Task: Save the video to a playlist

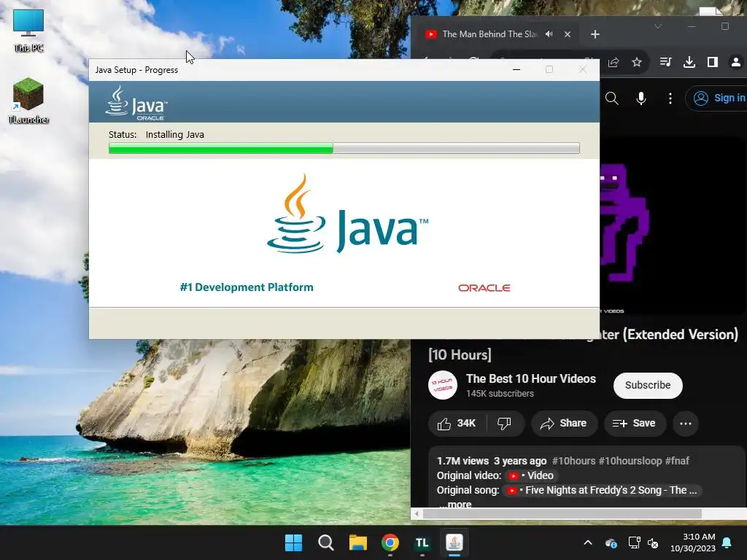Action: coord(635,424)
